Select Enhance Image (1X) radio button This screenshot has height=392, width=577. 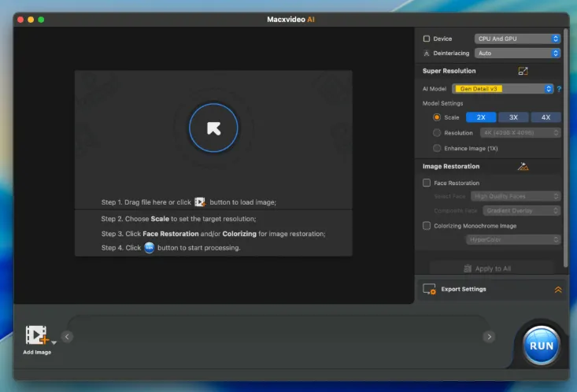[x=437, y=148]
